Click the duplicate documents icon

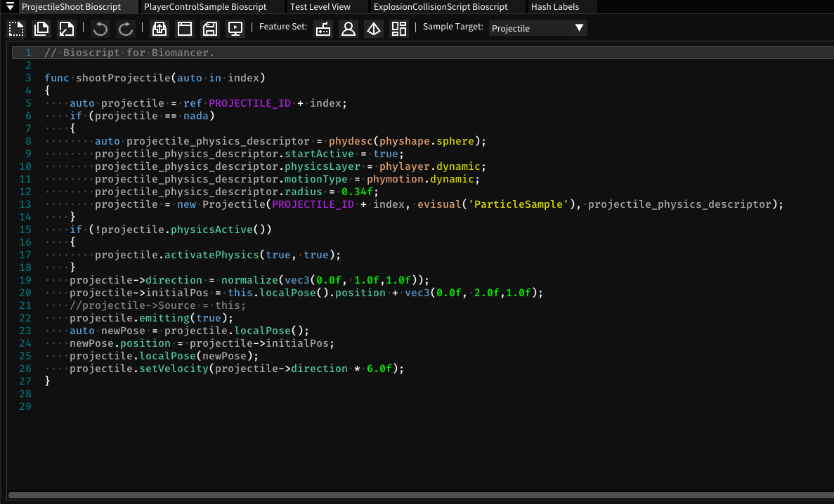click(x=41, y=28)
